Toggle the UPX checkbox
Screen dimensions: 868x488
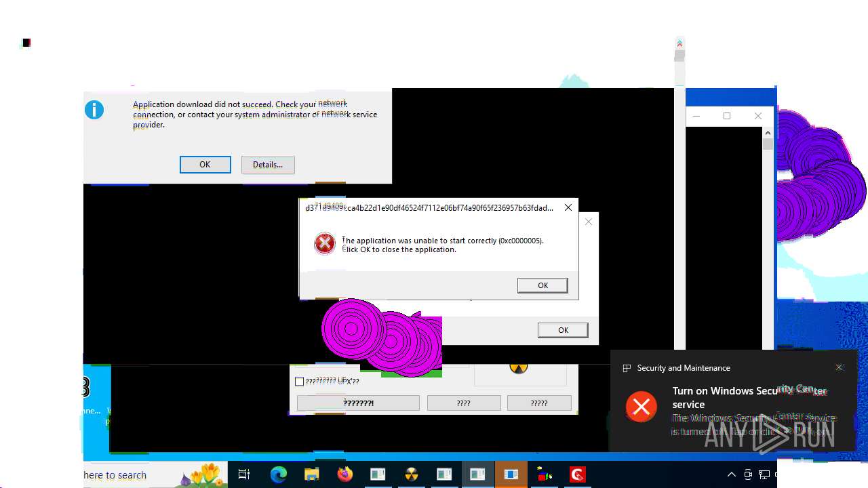coord(299,382)
